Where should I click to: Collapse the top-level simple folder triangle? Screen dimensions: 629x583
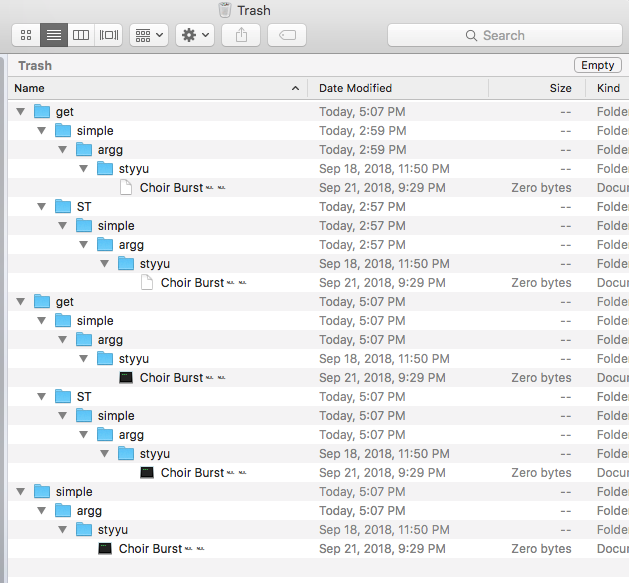20,492
